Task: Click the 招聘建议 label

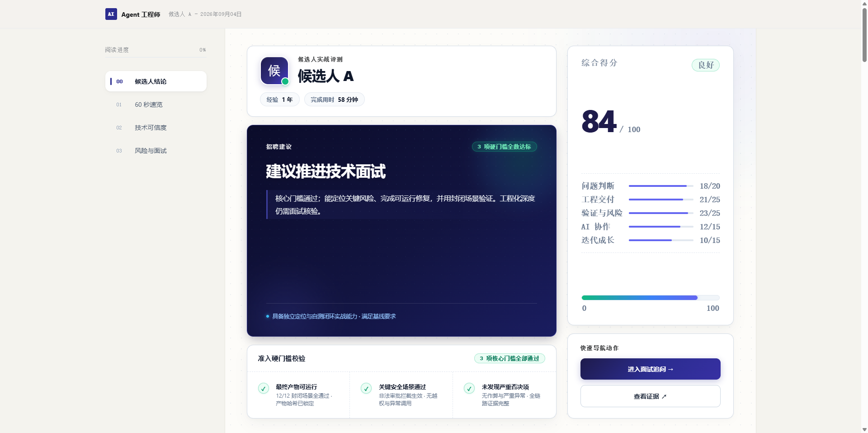Action: coord(279,147)
